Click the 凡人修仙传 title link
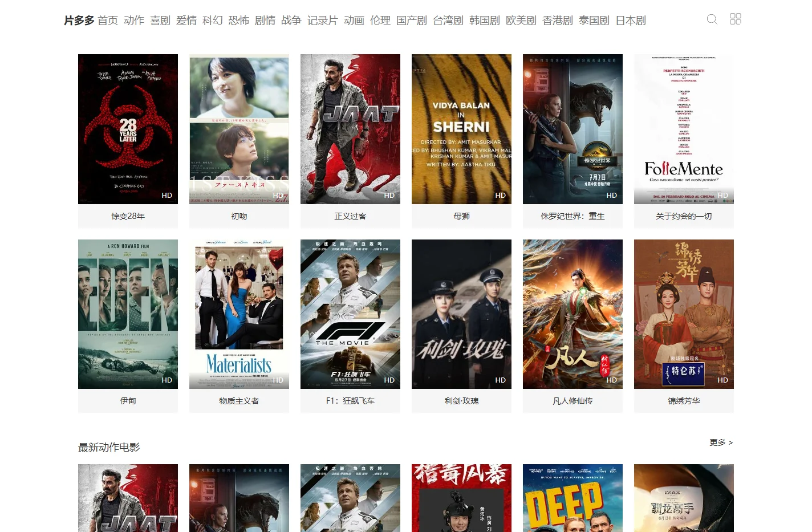 [573, 401]
